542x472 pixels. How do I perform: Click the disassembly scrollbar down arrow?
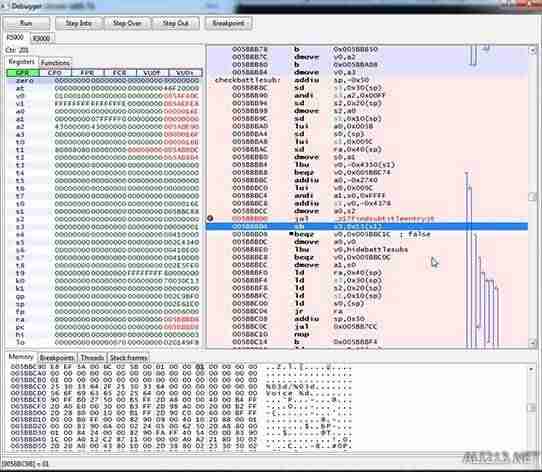click(x=532, y=342)
